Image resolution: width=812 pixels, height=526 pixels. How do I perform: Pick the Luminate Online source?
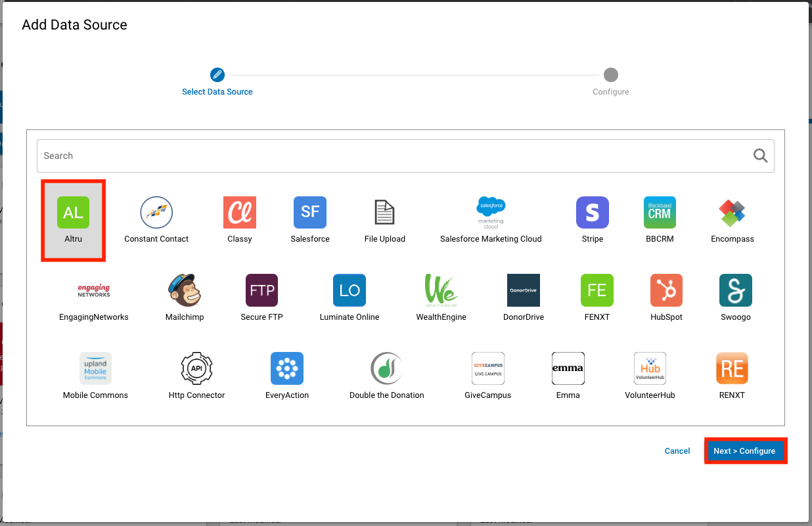pos(349,290)
